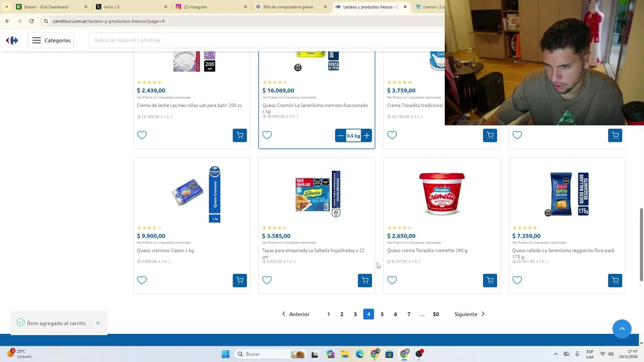Favorite Tapas para empanada La Salteña
644x362 pixels.
tap(267, 280)
